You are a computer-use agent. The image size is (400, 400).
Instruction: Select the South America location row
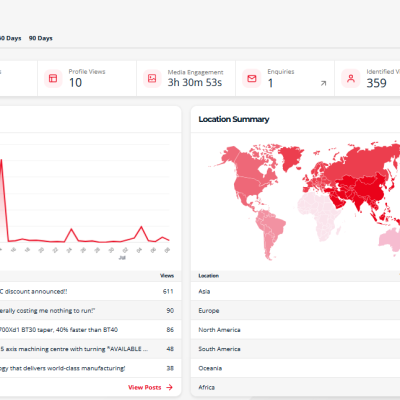[295, 349]
